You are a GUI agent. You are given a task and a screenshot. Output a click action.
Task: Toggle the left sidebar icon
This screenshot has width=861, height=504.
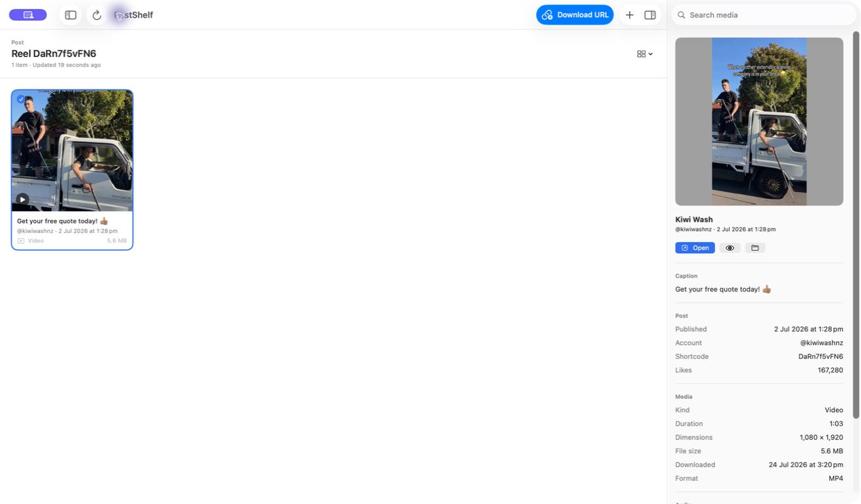(x=70, y=15)
